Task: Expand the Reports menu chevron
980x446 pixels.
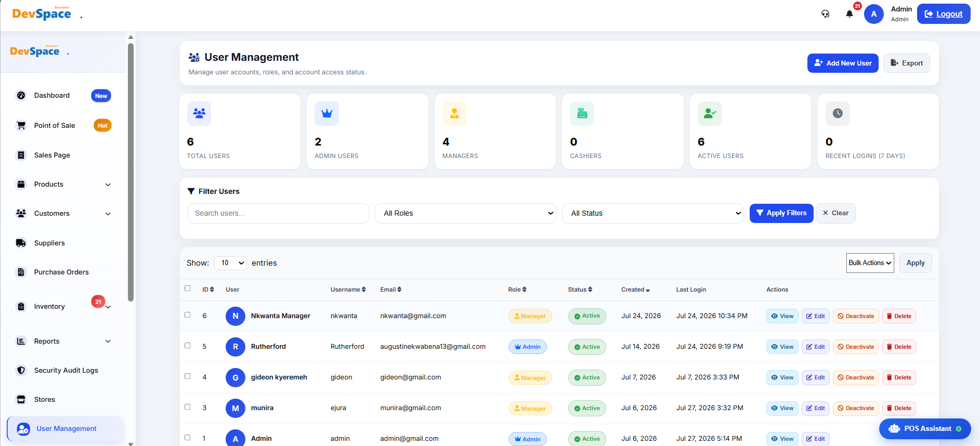Action: coord(108,342)
